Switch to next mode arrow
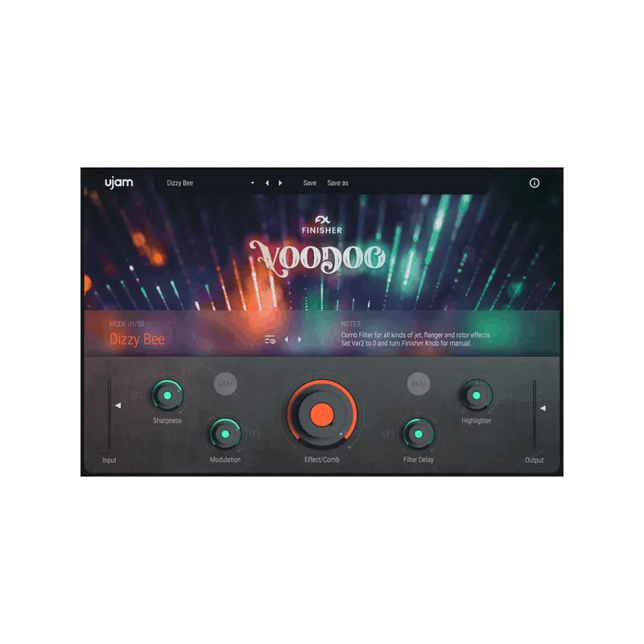The image size is (644, 644). pos(299,340)
